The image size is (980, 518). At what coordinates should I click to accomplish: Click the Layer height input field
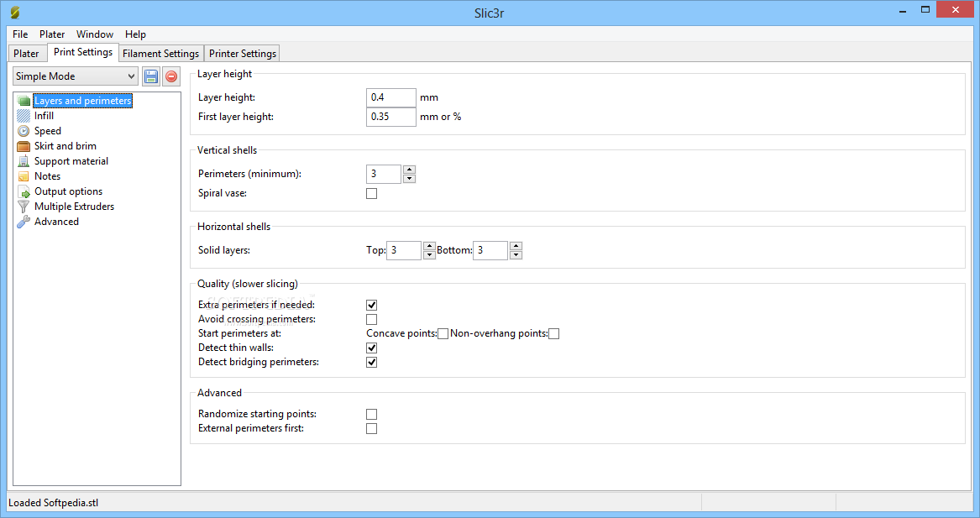coord(391,97)
